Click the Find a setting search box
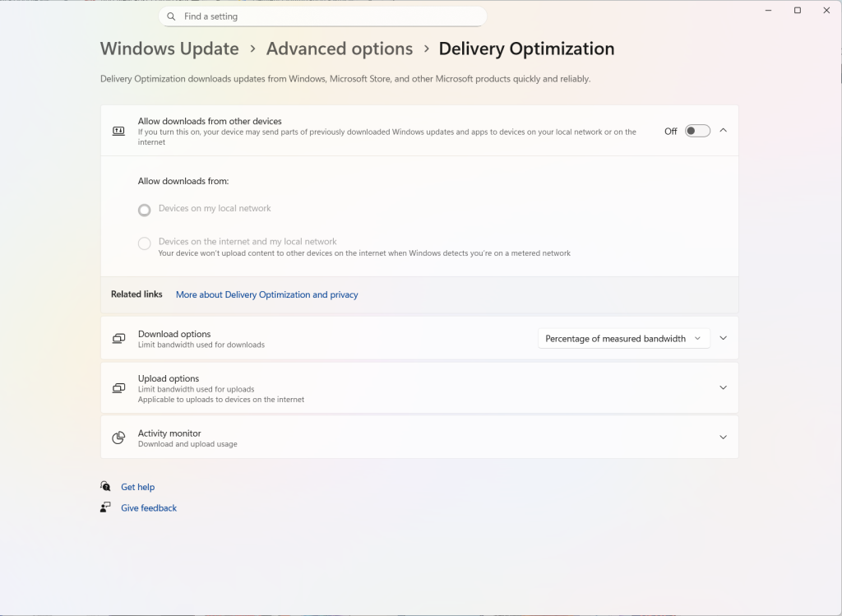 click(x=329, y=16)
